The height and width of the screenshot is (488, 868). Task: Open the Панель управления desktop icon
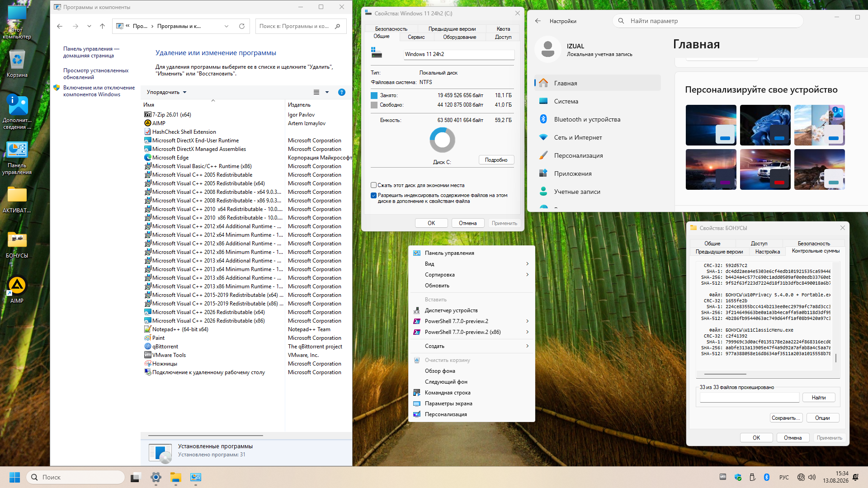pyautogui.click(x=17, y=158)
